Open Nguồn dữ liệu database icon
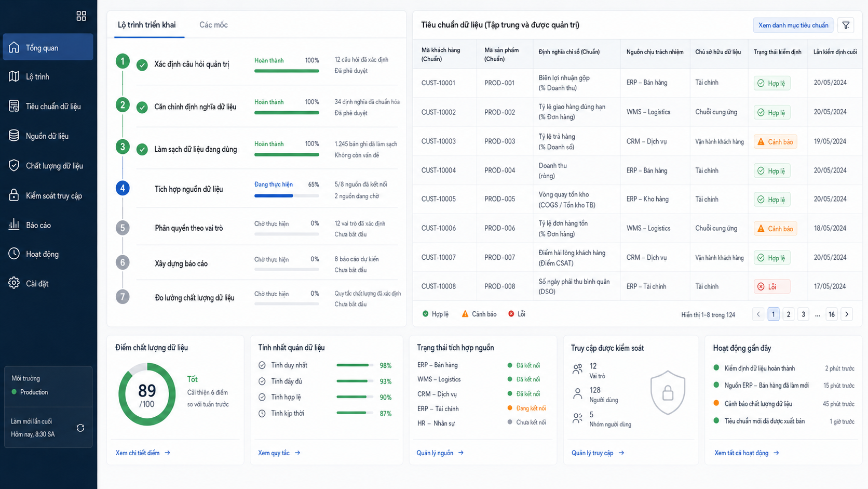This screenshot has width=868, height=489. click(14, 136)
